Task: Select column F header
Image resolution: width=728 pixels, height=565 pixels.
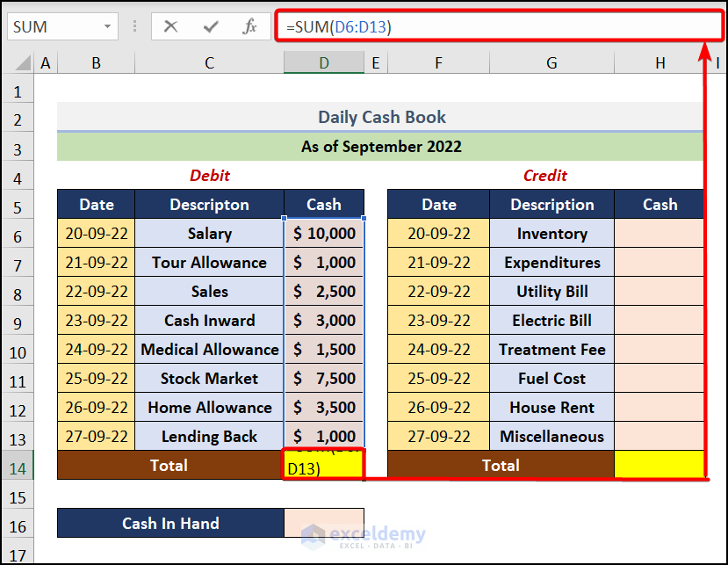Action: (438, 62)
